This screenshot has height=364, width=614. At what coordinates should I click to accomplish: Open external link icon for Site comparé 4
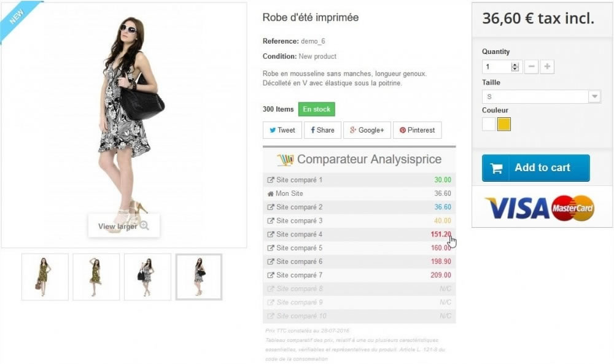point(271,234)
